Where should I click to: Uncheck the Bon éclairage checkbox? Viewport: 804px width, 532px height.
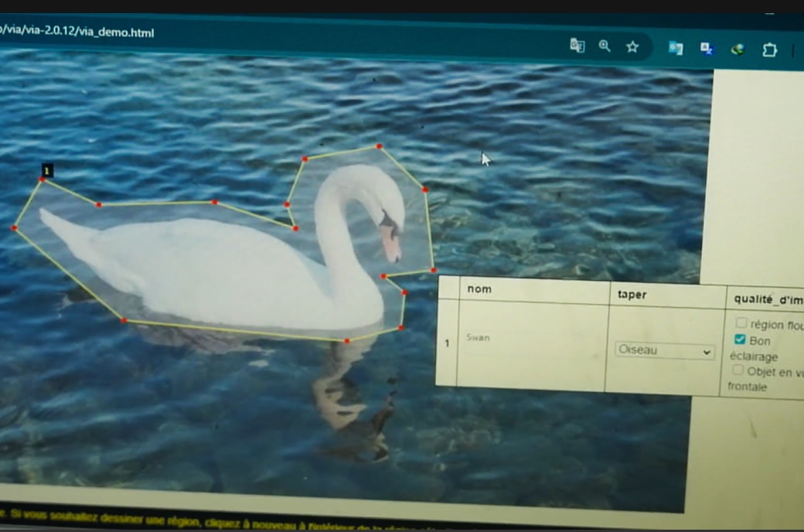pos(740,339)
